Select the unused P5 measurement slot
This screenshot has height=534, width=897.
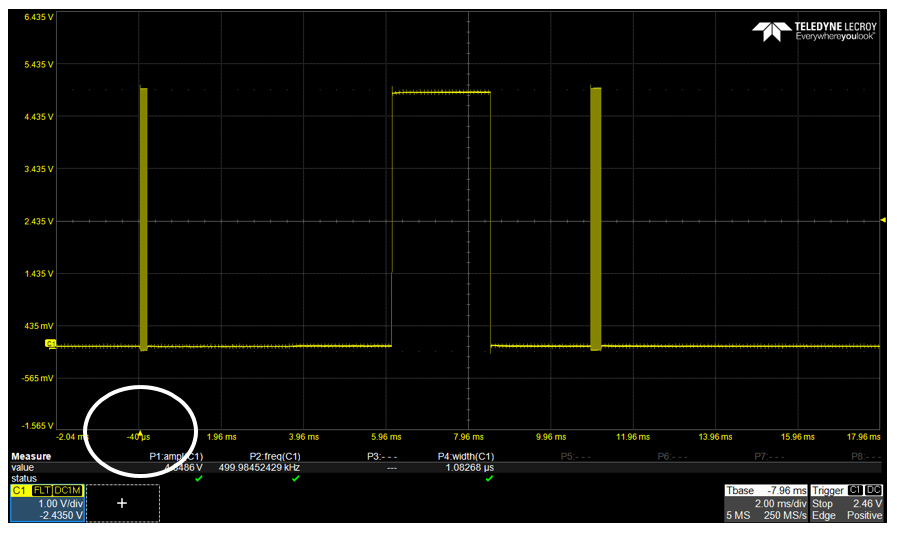tap(575, 456)
